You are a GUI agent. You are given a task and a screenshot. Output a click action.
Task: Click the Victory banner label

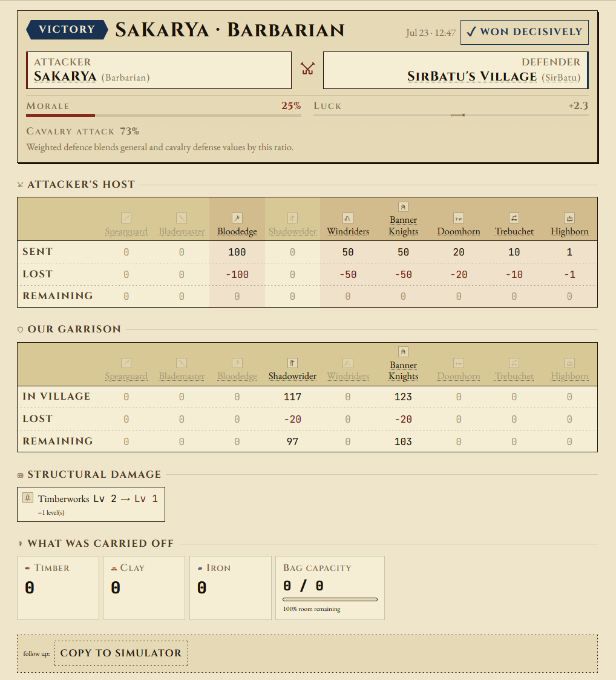point(67,30)
